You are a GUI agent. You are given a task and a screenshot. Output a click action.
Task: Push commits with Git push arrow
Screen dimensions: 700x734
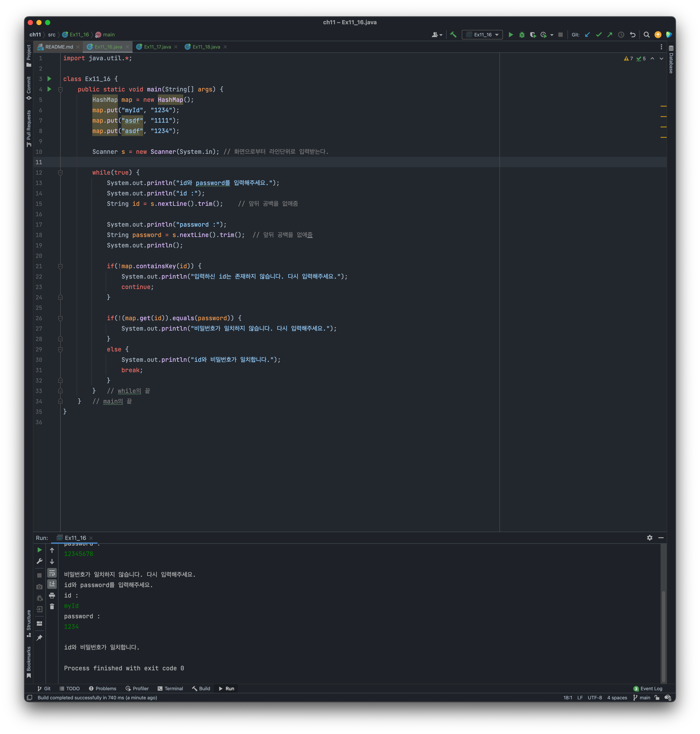click(x=610, y=35)
